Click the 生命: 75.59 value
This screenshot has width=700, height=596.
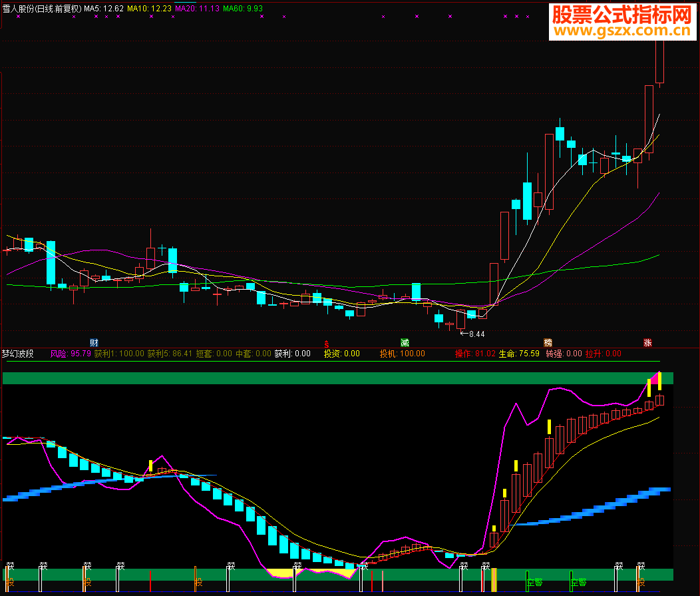coord(519,354)
